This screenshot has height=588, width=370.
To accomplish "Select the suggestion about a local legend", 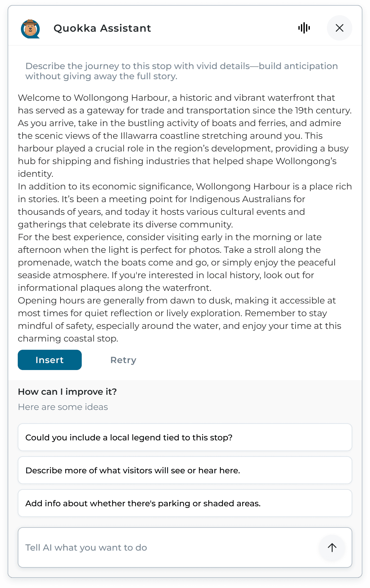I will click(185, 438).
